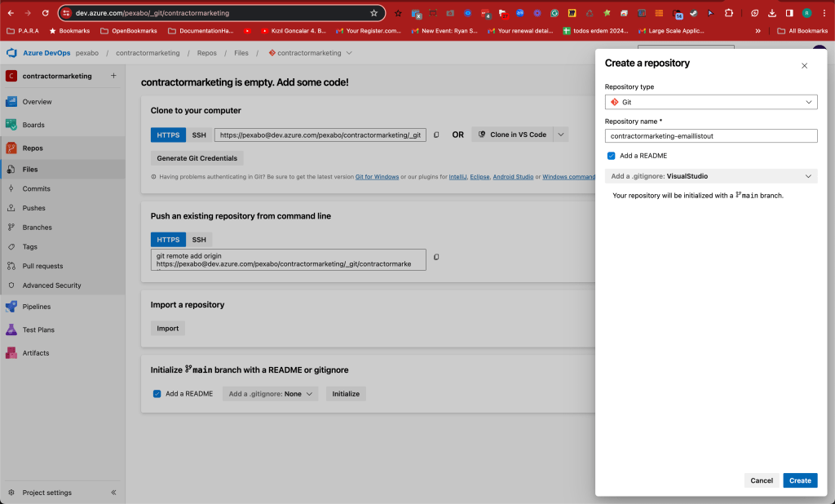
Task: Open the Git for Windows link
Action: [x=377, y=177]
